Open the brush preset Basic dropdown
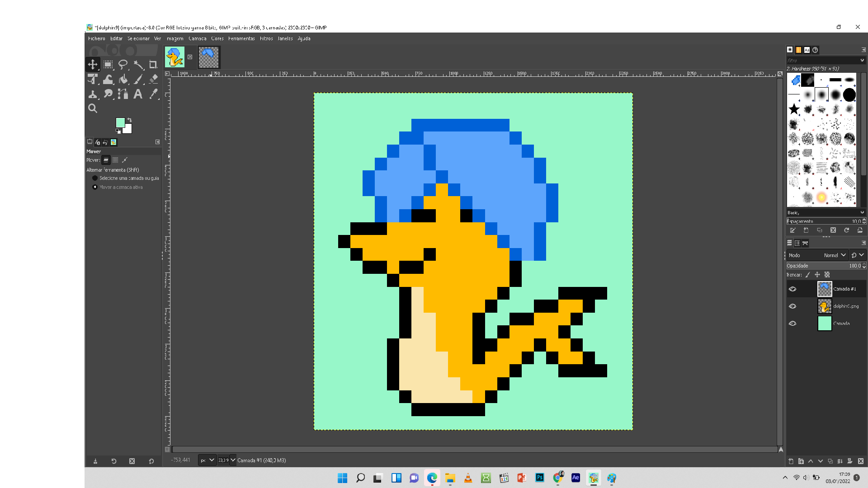Image resolution: width=868 pixels, height=488 pixels. point(826,212)
